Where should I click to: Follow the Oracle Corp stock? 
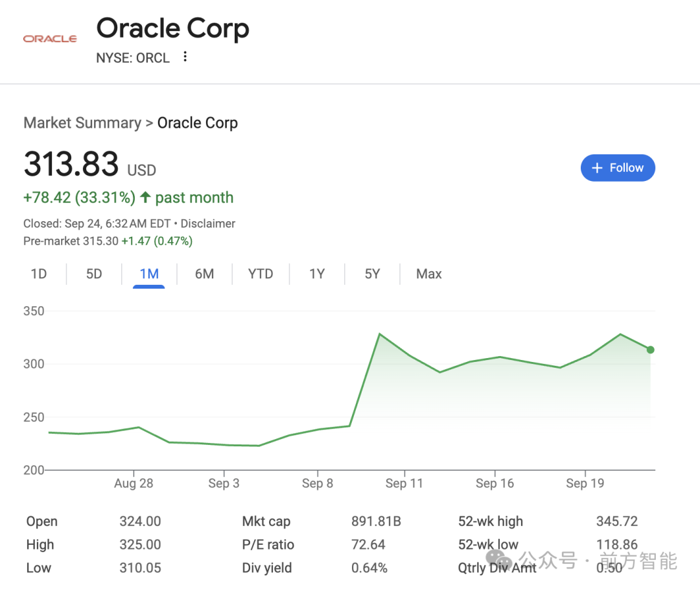(618, 168)
